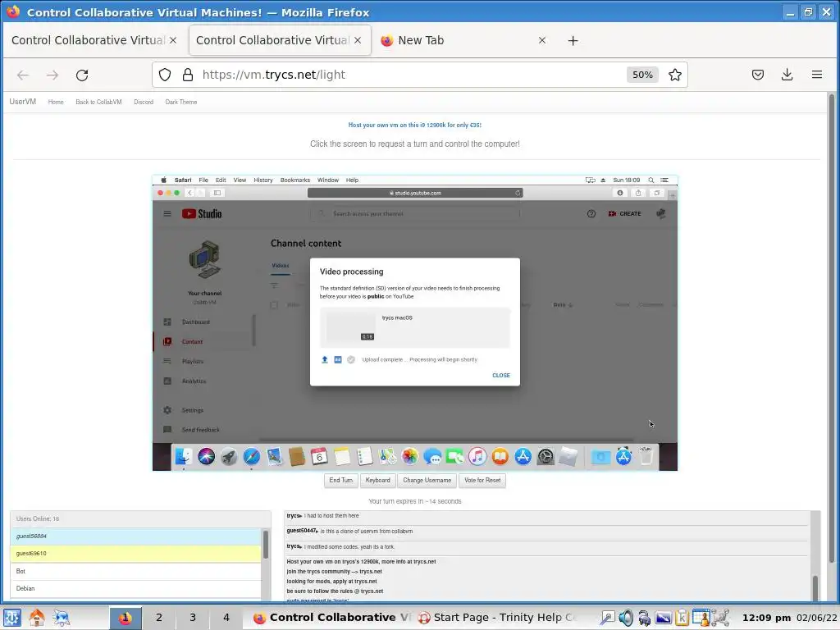Click the volume speaker tray icon
The image size is (840, 630).
[x=626, y=618]
